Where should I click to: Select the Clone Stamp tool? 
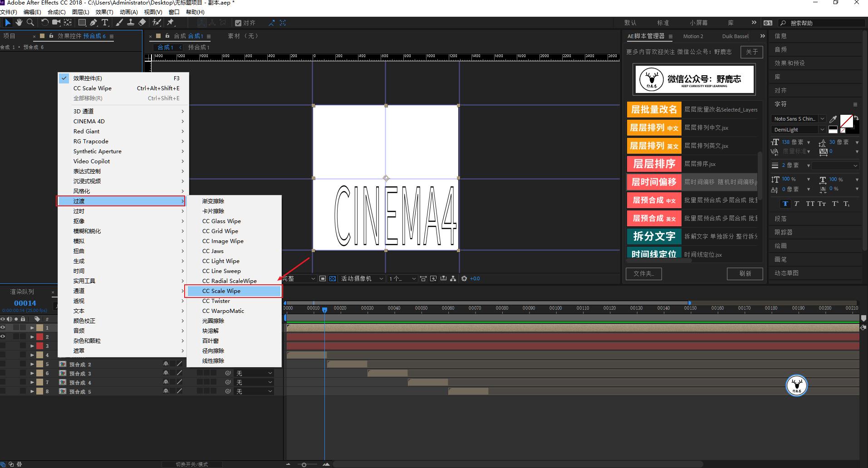(x=131, y=22)
